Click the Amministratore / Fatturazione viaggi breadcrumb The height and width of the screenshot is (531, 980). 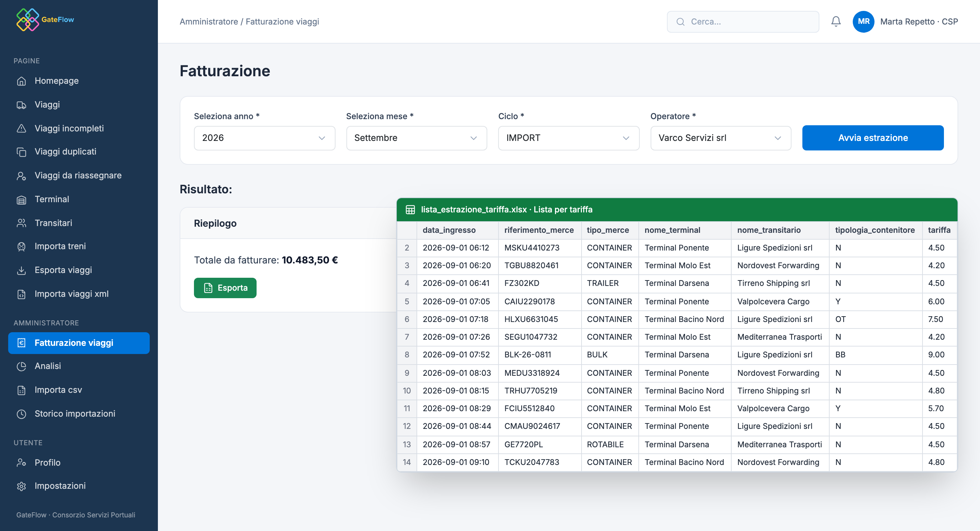249,22
